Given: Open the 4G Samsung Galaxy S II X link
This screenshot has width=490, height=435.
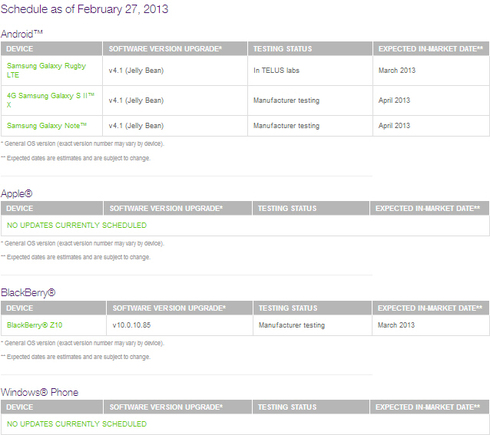Looking at the screenshot, I should pos(51,100).
